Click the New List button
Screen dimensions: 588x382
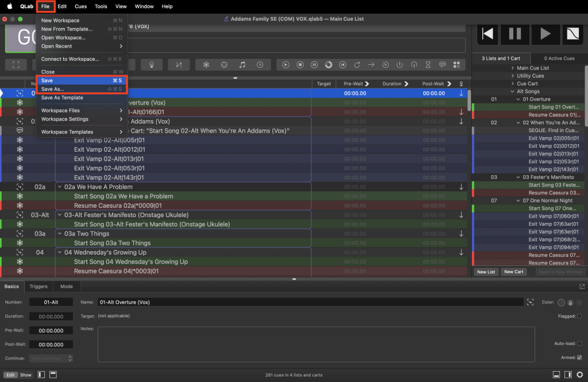[486, 272]
